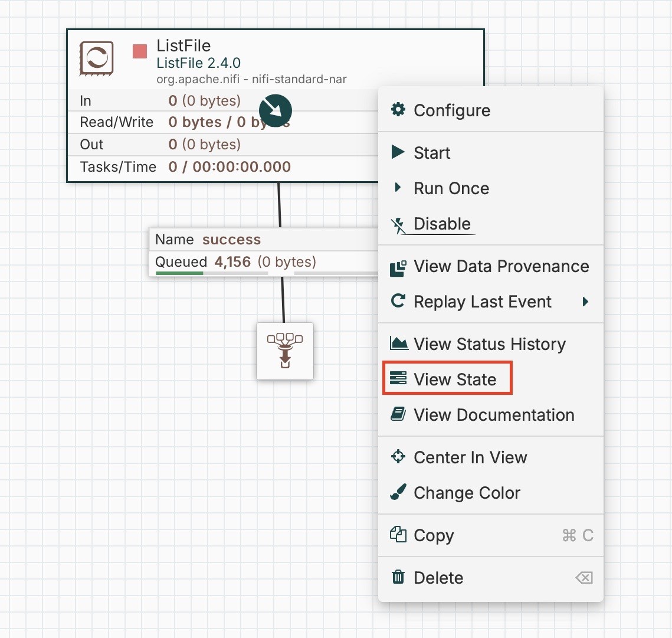Click the Status History chart icon

click(399, 343)
